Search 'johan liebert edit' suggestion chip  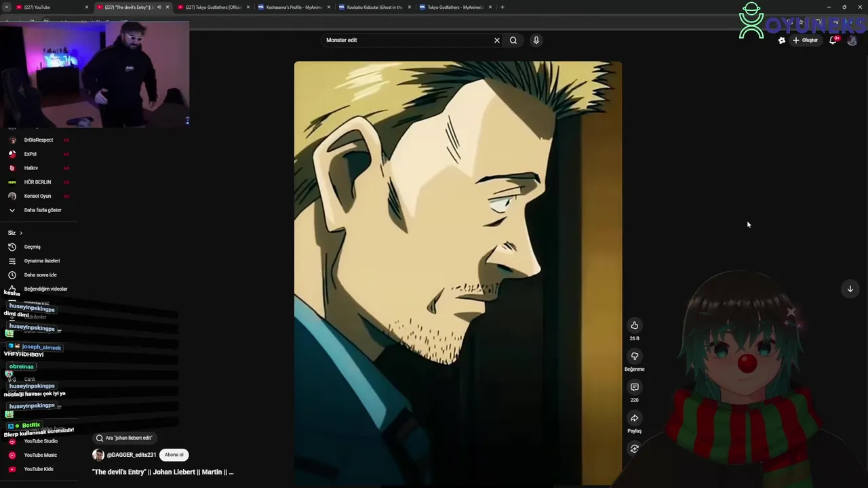click(x=124, y=438)
